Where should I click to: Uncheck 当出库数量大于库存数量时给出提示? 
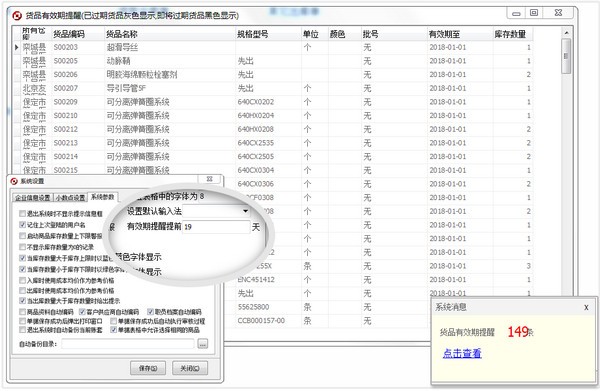pyautogui.click(x=23, y=301)
